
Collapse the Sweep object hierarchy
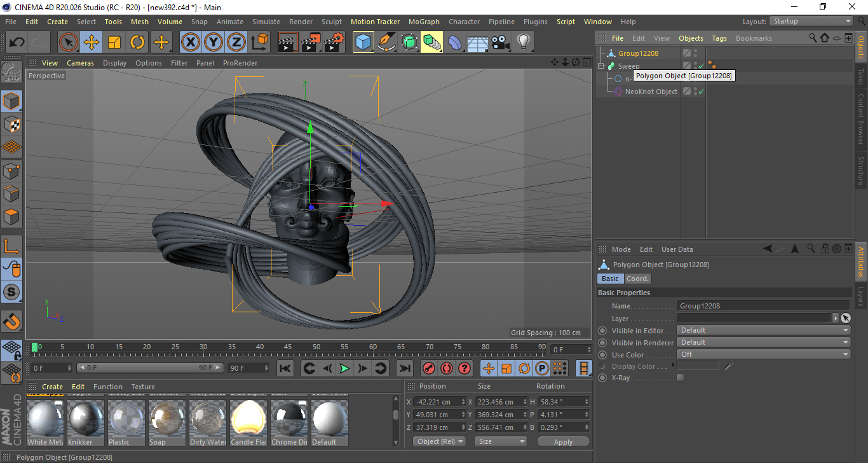pos(601,66)
